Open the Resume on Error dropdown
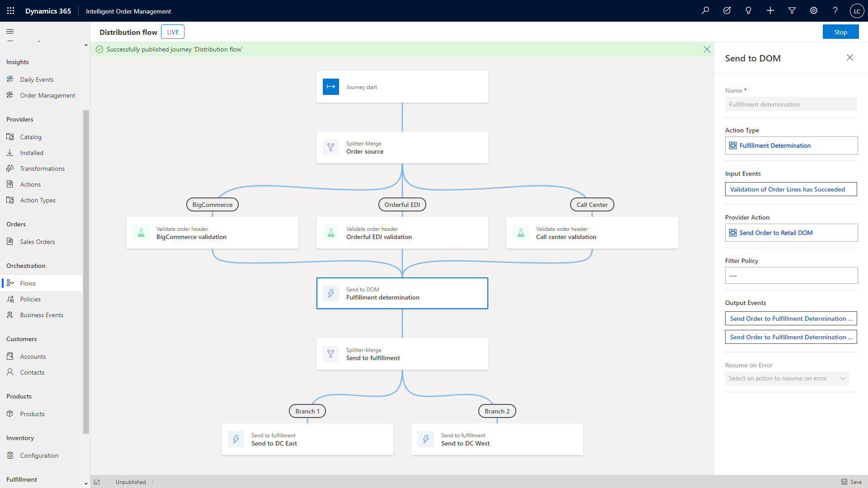This screenshot has width=868, height=488. pos(787,378)
